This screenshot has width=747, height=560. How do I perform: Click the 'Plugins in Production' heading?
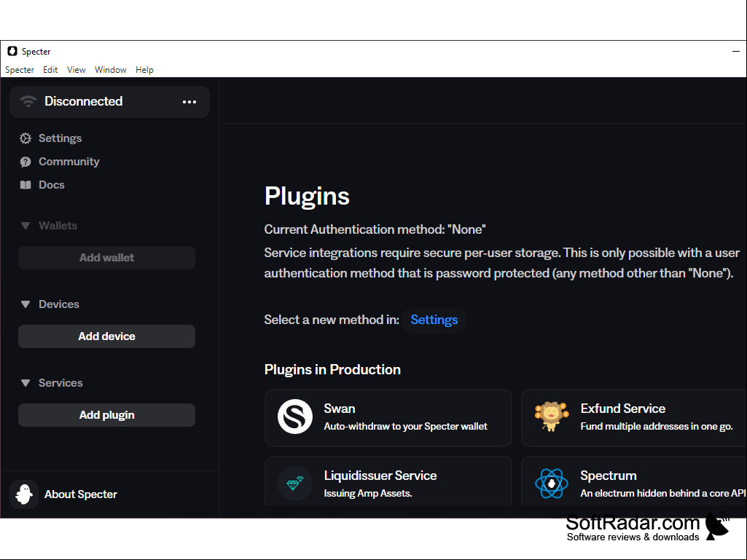coord(332,369)
